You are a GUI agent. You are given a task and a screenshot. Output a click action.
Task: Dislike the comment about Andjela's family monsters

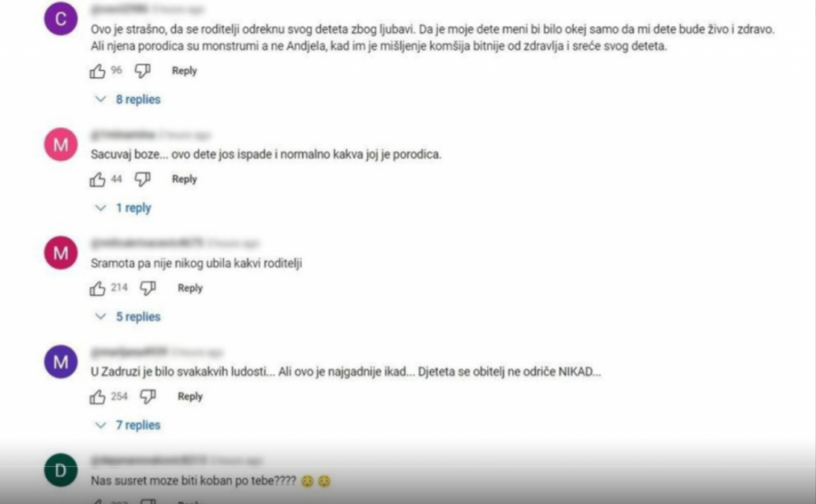click(x=142, y=71)
